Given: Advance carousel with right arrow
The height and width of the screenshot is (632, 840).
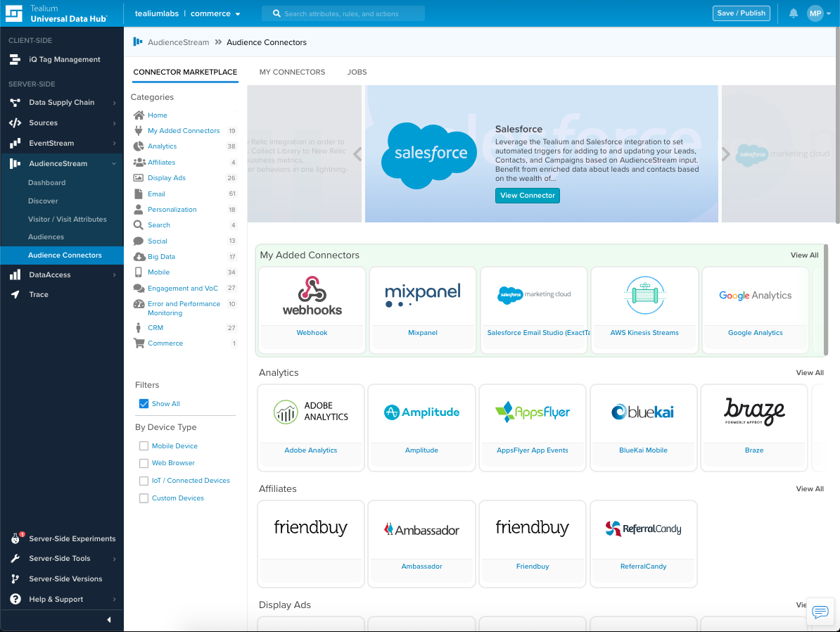Looking at the screenshot, I should (x=726, y=154).
